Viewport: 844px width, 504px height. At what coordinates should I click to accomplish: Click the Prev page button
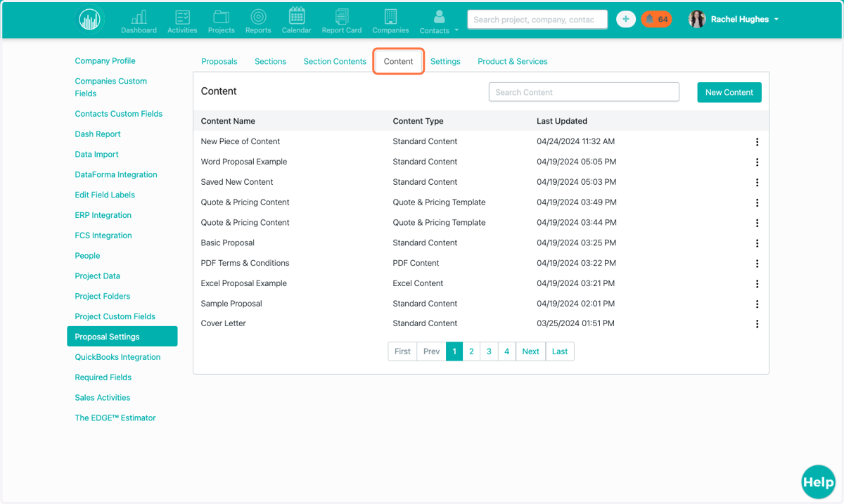tap(431, 351)
